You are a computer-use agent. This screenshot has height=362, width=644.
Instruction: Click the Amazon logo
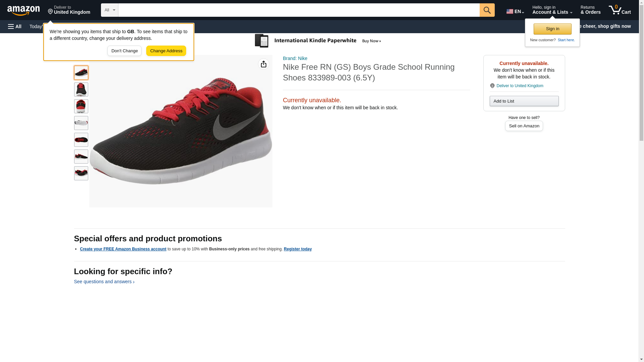[23, 10]
